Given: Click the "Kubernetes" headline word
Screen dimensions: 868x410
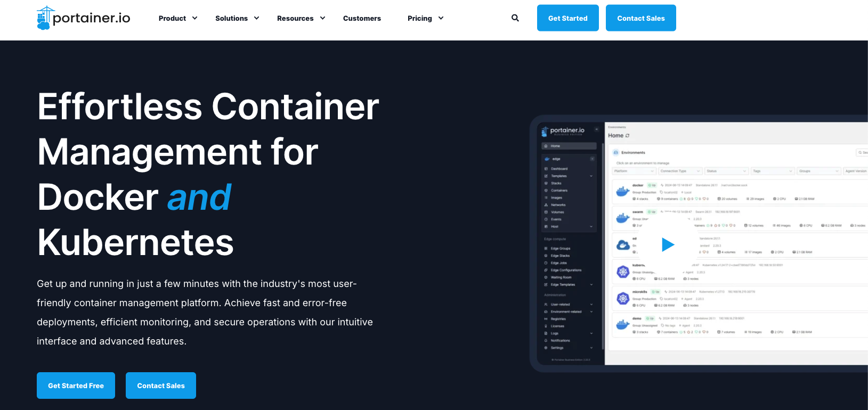Looking at the screenshot, I should [136, 243].
